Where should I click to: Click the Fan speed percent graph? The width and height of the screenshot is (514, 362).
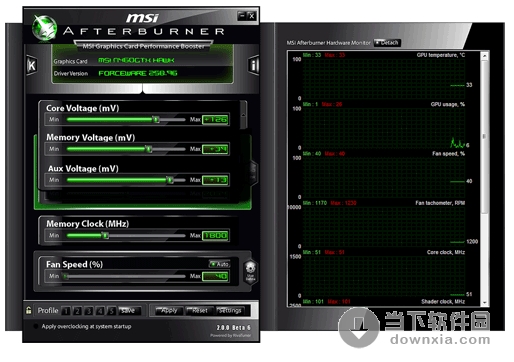383,178
